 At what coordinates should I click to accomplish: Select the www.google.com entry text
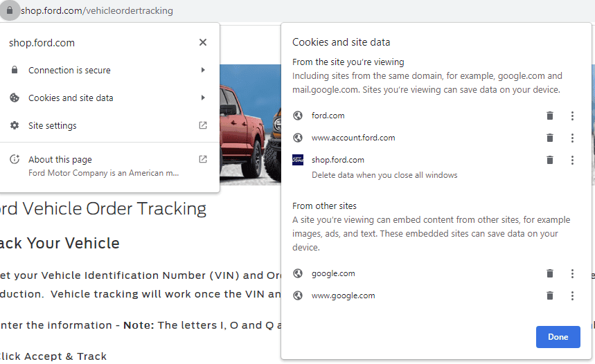click(343, 295)
